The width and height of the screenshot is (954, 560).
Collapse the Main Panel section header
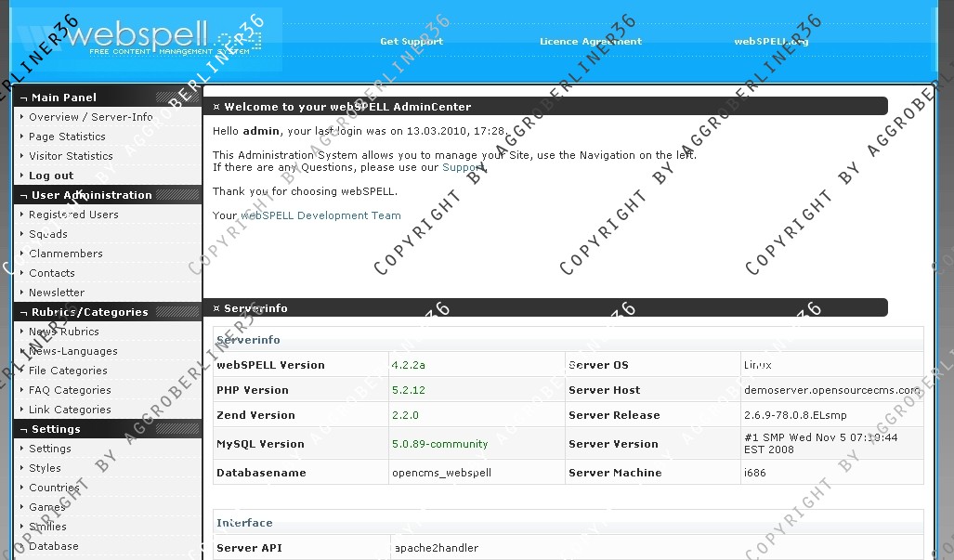coord(108,98)
